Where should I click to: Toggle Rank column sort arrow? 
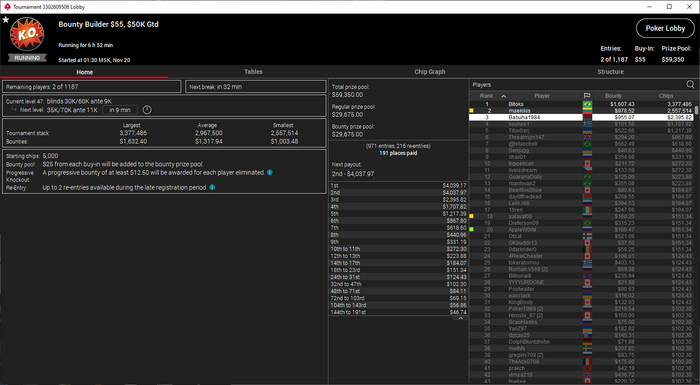click(504, 96)
